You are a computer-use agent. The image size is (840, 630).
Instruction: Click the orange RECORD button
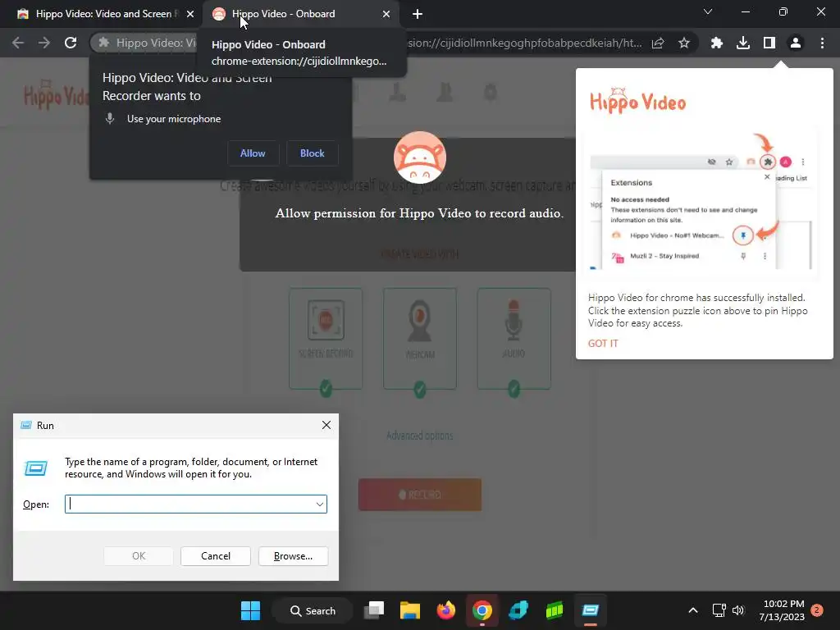[x=420, y=495]
